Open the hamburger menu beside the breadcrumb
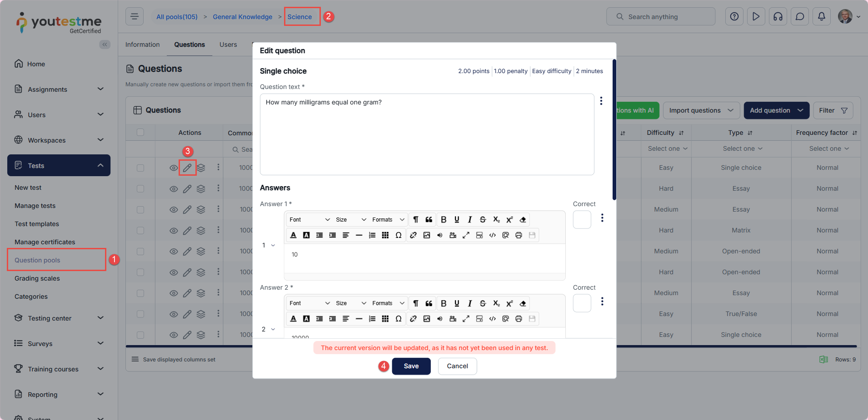868x420 pixels. click(135, 17)
